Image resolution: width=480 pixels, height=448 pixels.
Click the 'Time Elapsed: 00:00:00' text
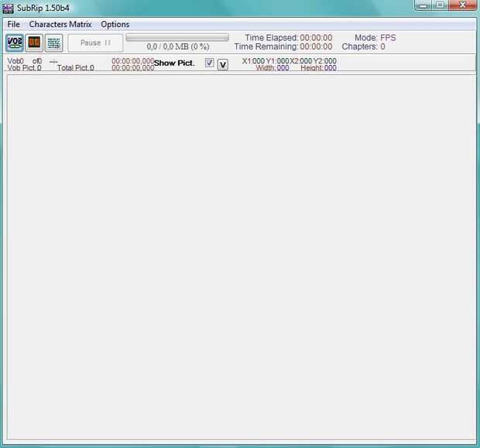point(288,38)
